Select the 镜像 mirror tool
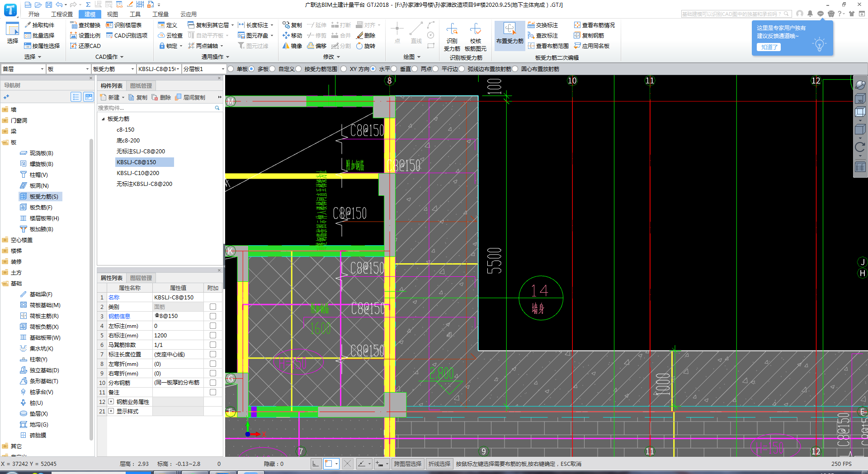The width and height of the screenshot is (868, 474). [x=292, y=46]
